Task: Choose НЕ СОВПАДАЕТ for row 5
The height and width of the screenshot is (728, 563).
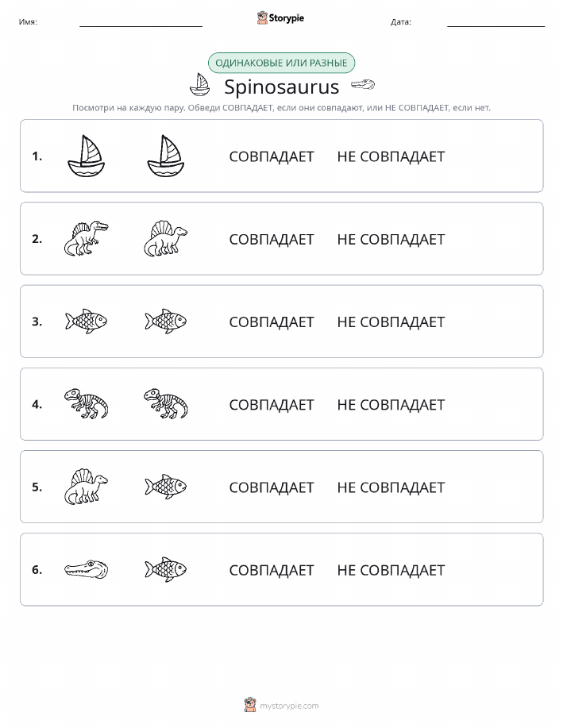Action: [x=391, y=487]
